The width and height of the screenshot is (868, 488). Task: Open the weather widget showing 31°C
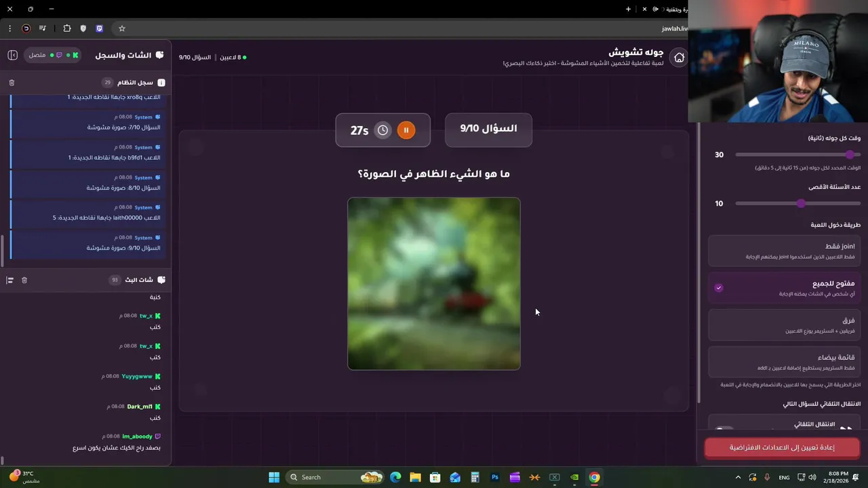tap(24, 477)
